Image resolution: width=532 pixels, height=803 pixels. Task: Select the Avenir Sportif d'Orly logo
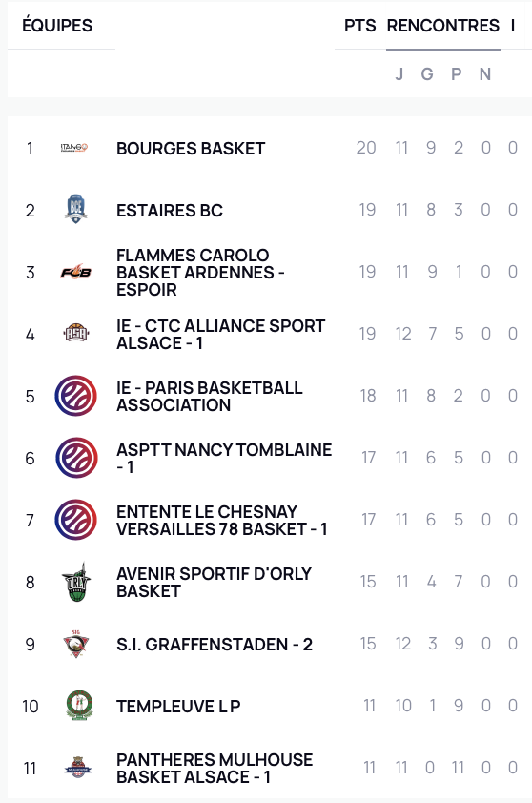tap(75, 582)
